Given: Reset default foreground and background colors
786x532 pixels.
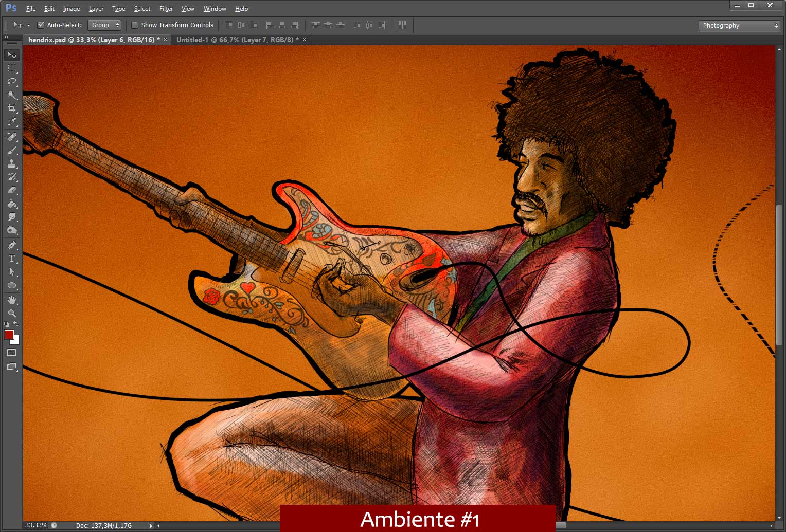Looking at the screenshot, I should (7, 324).
